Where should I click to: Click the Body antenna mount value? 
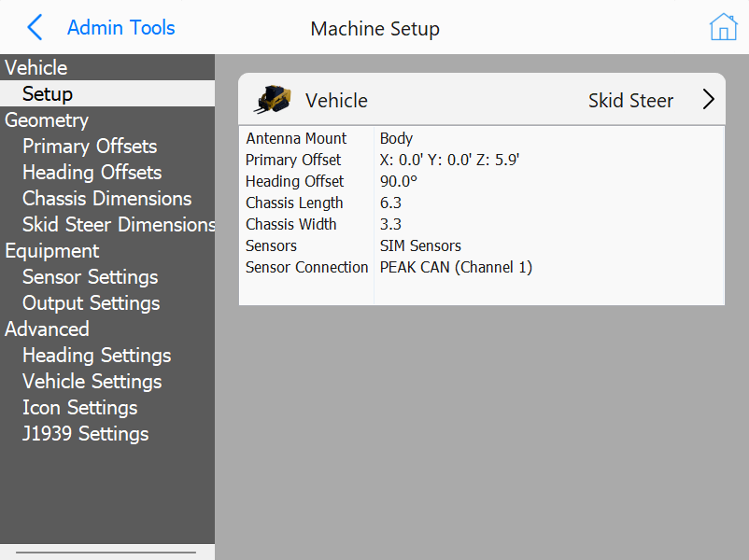[x=396, y=138]
